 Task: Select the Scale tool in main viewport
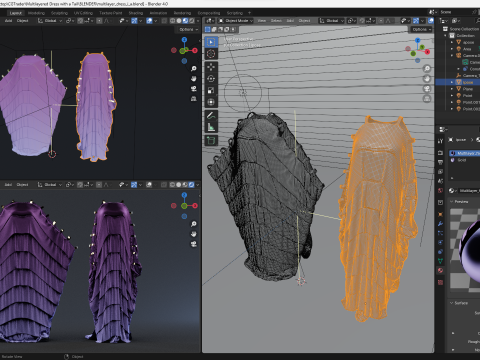(211, 90)
